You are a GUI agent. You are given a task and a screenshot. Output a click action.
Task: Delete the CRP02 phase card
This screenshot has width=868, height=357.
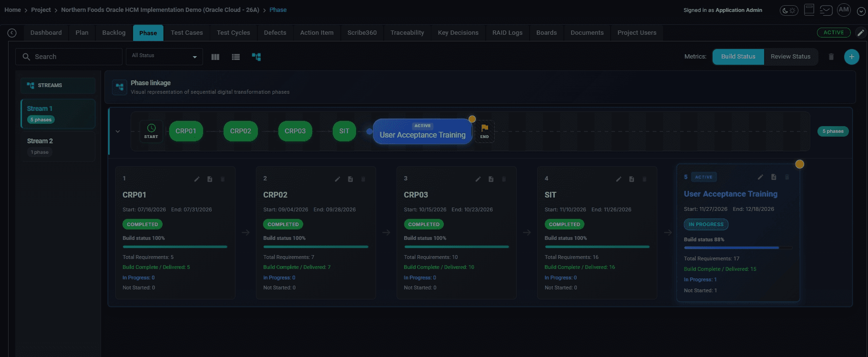(363, 179)
